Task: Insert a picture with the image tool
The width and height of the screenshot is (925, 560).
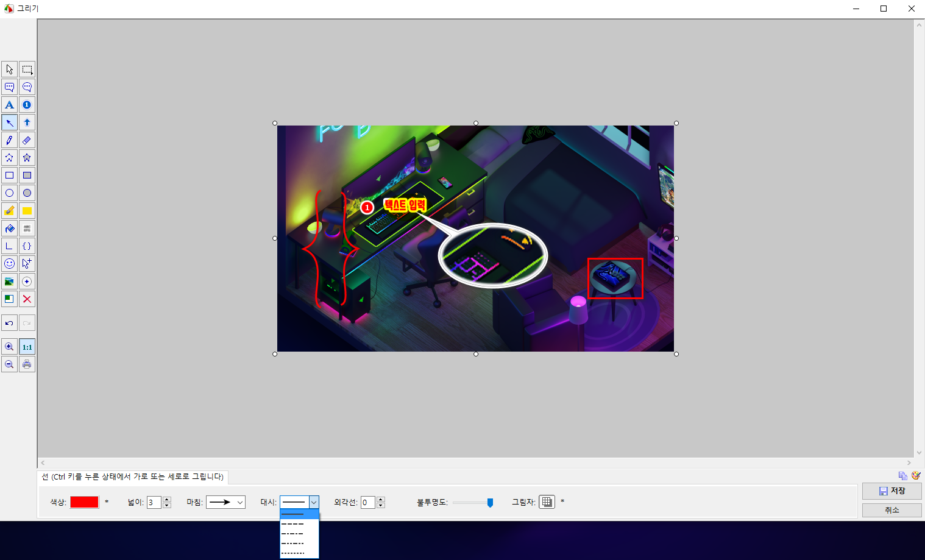Action: (x=9, y=282)
